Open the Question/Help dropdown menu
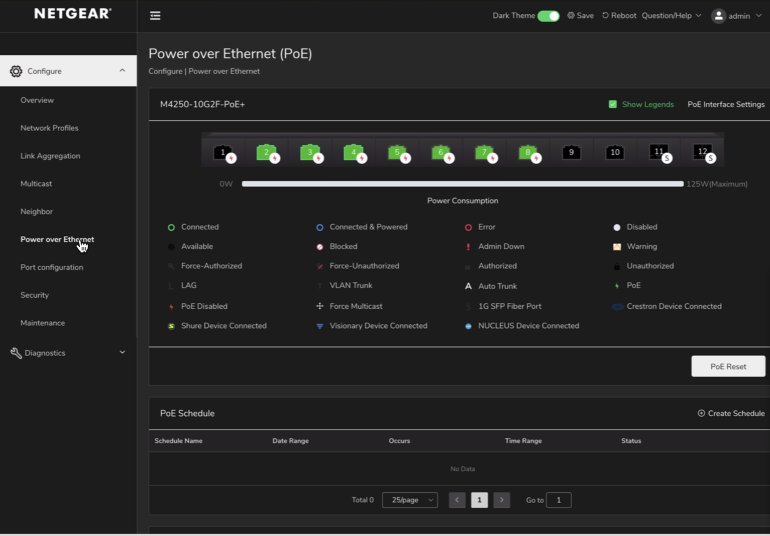770x536 pixels. click(x=671, y=16)
